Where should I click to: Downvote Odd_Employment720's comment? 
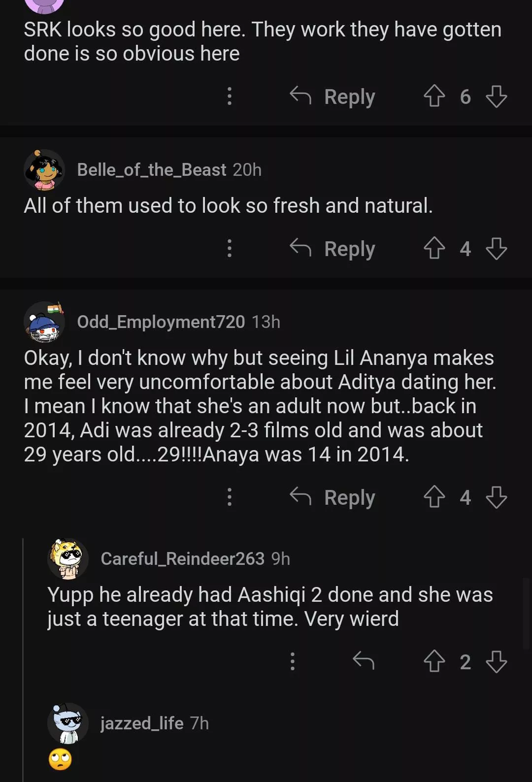496,497
